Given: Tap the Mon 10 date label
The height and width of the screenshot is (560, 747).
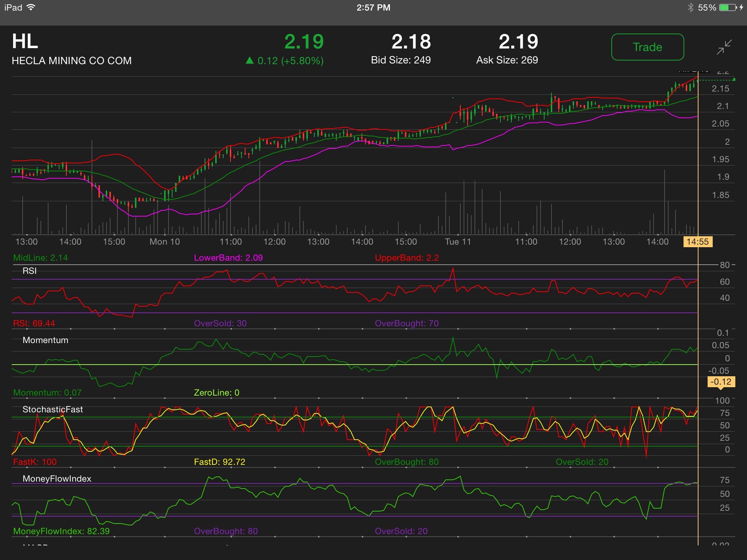Looking at the screenshot, I should point(165,242).
